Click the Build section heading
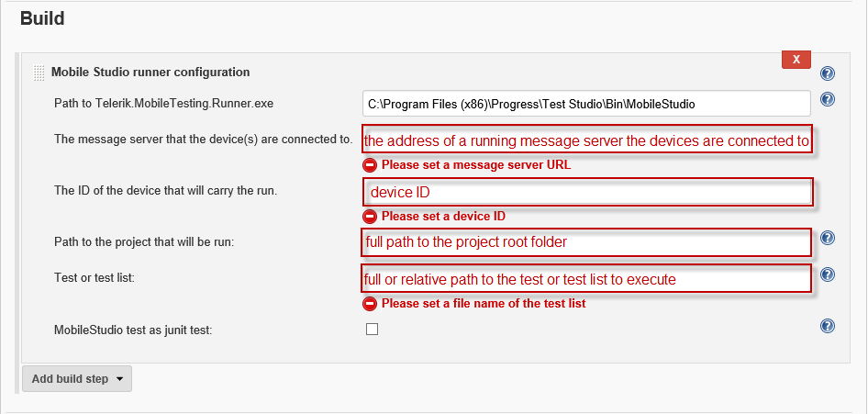 pos(42,18)
